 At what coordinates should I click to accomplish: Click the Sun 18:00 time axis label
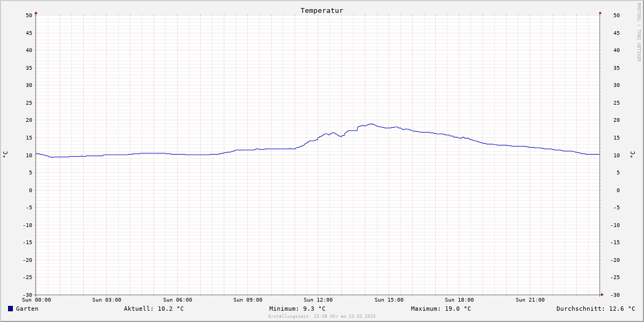[x=459, y=300]
